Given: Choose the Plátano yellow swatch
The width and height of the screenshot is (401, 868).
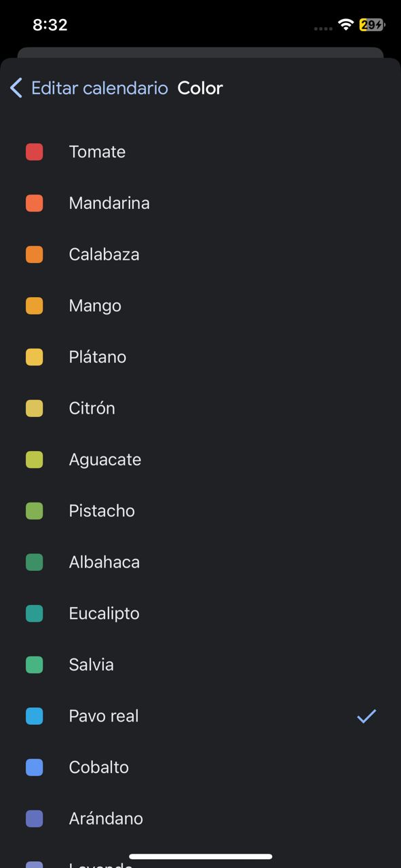Looking at the screenshot, I should coord(35,357).
